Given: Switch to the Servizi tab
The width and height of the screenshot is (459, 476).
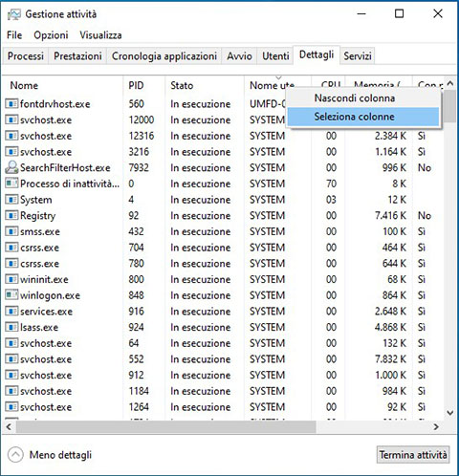Looking at the screenshot, I should pyautogui.click(x=358, y=56).
